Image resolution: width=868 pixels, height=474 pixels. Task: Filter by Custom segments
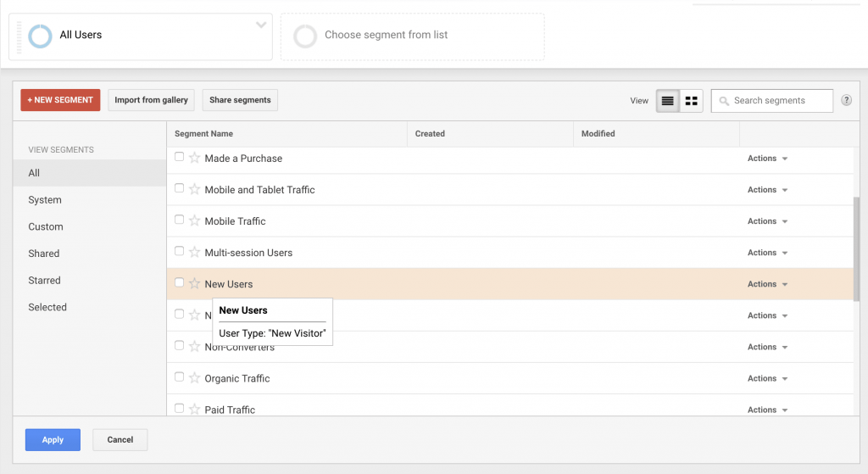tap(90, 226)
